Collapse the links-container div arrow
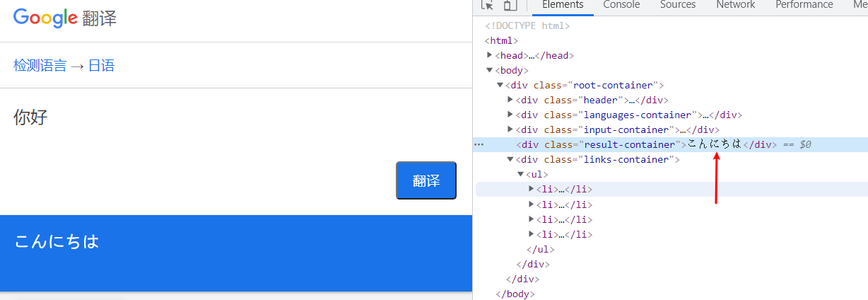This screenshot has height=300, width=868. coord(510,159)
